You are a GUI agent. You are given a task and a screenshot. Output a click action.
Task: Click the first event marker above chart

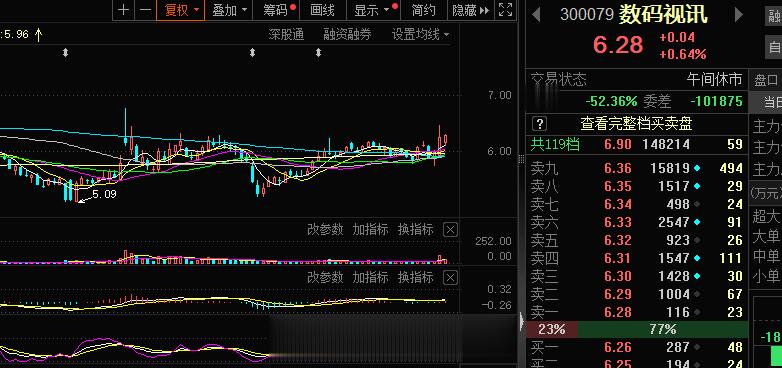click(65, 52)
